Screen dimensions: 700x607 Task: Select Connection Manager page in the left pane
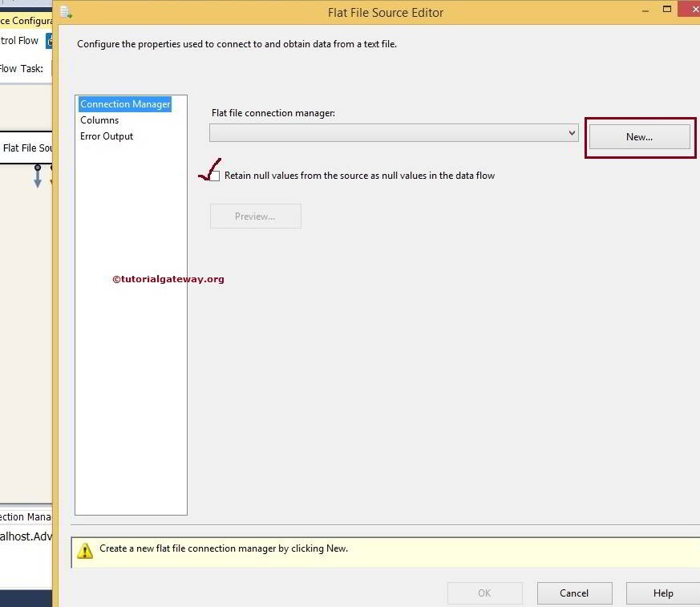[125, 103]
